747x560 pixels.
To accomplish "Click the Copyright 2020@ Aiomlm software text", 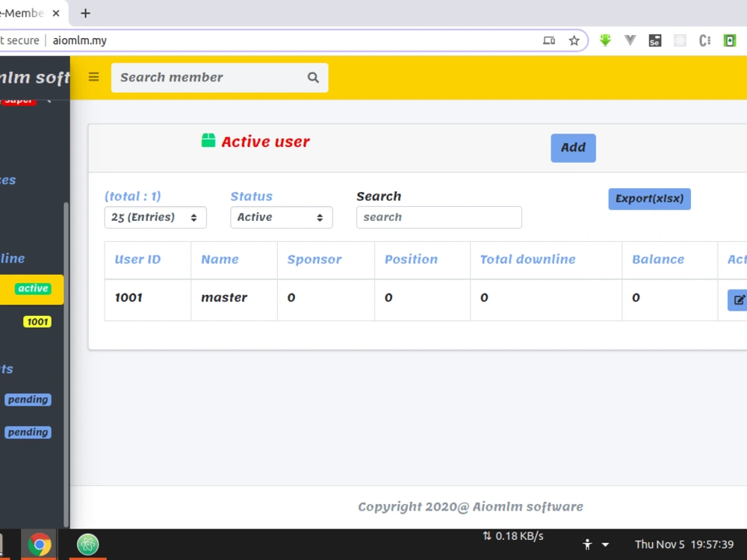I will coord(470,507).
